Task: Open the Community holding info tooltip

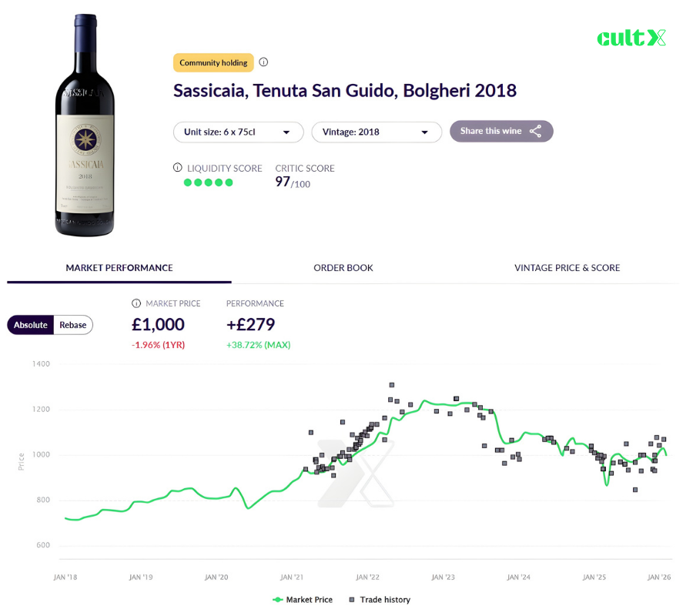Action: pos(264,62)
